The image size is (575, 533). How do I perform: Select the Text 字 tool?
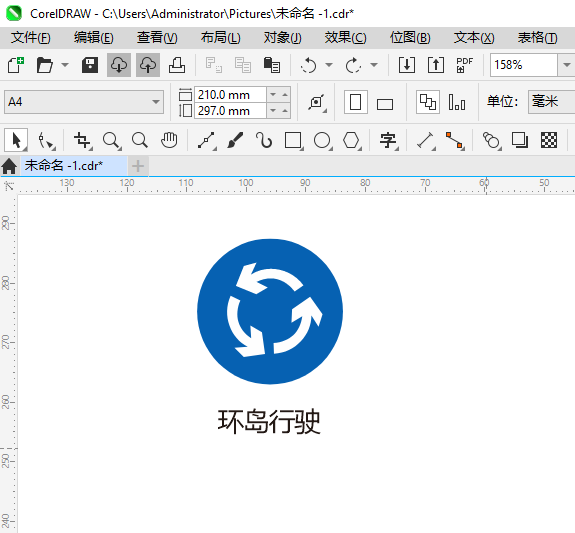pyautogui.click(x=389, y=140)
